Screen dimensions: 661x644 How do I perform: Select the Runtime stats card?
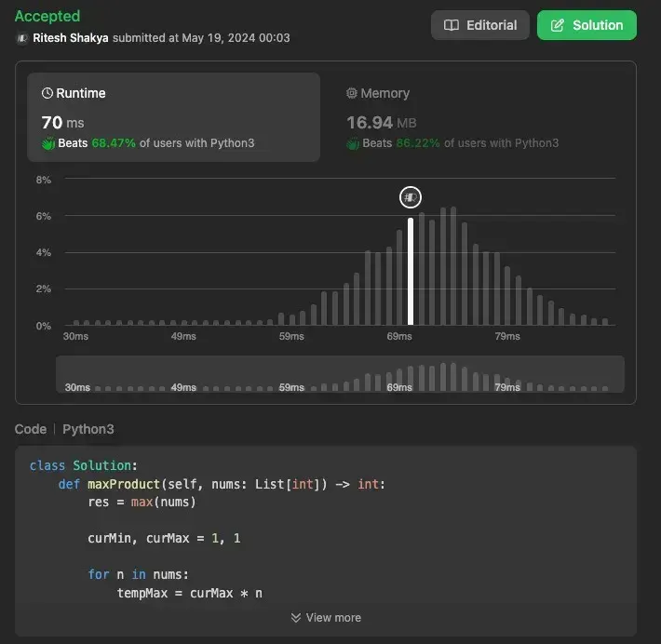[173, 117]
